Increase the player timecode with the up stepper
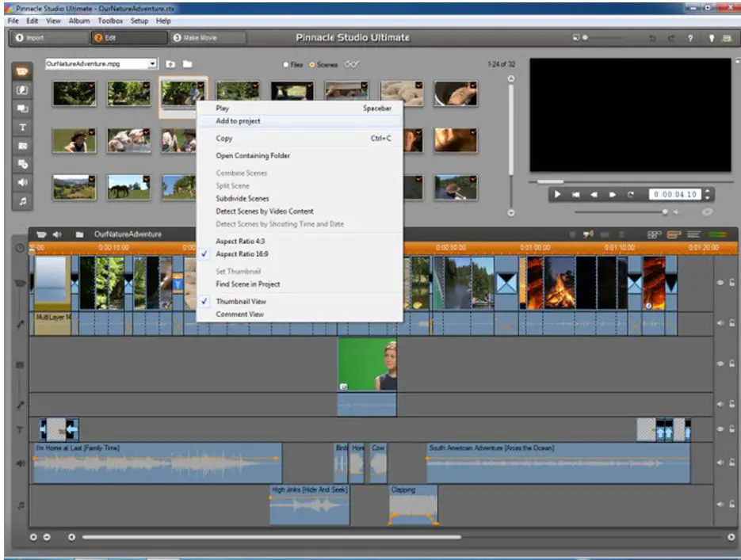This screenshot has height=560, width=741. (708, 191)
